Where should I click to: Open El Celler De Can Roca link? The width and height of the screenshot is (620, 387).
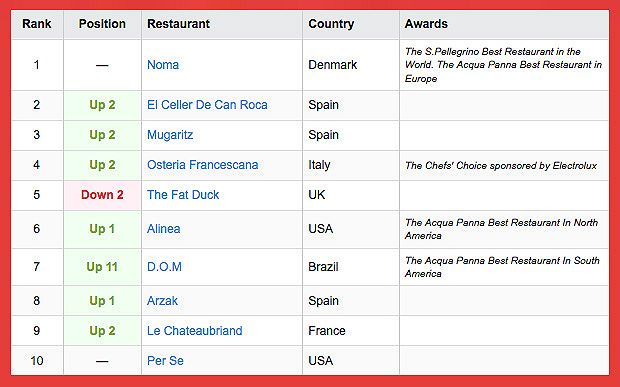[207, 105]
